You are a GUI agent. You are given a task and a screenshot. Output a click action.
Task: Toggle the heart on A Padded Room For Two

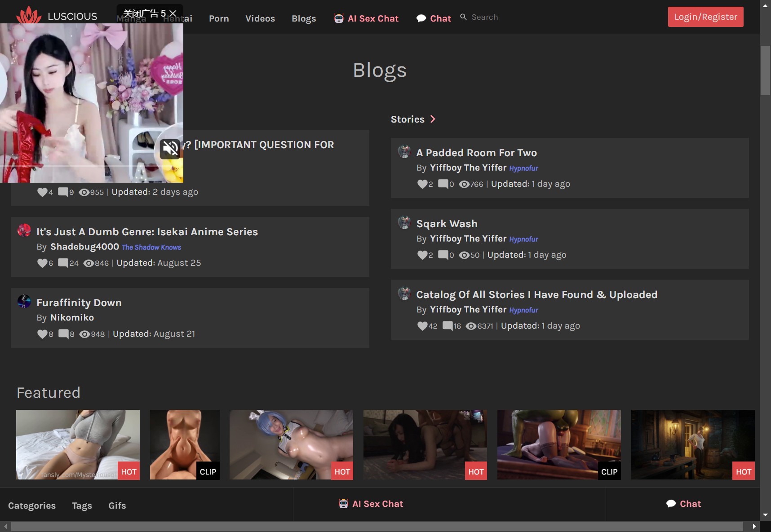point(422,184)
